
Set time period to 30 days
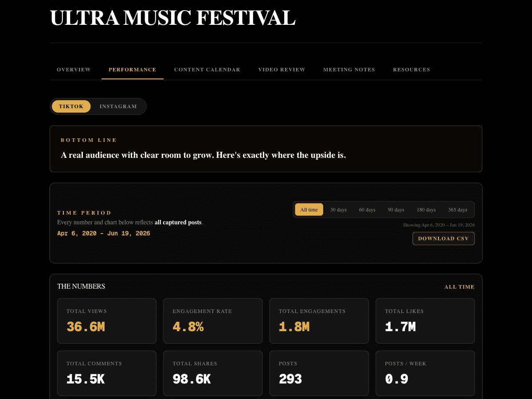click(338, 210)
